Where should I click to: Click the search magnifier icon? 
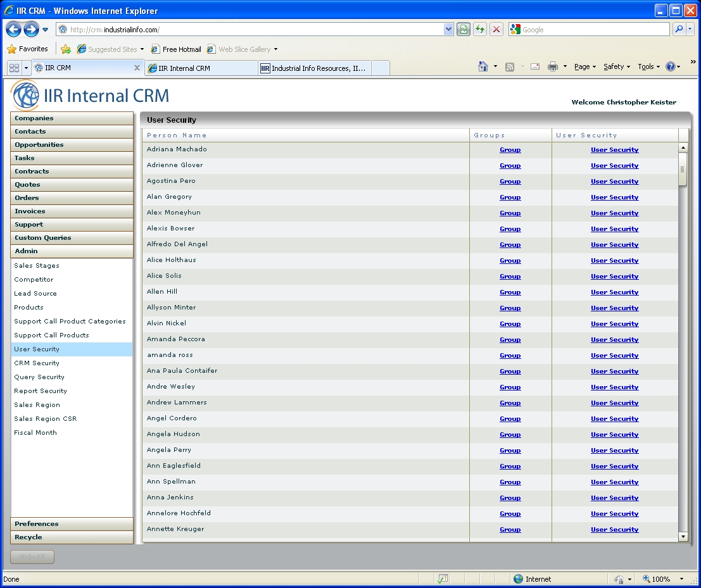679,29
